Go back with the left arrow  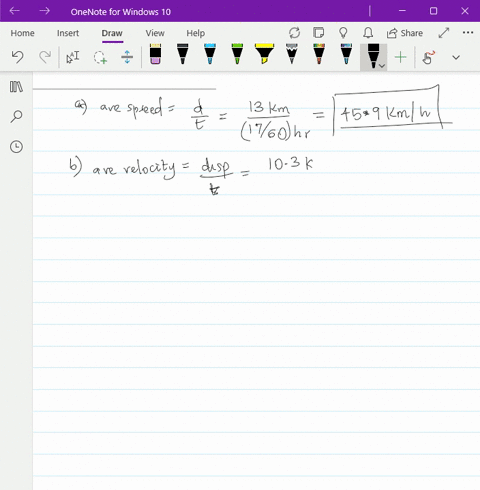click(15, 11)
